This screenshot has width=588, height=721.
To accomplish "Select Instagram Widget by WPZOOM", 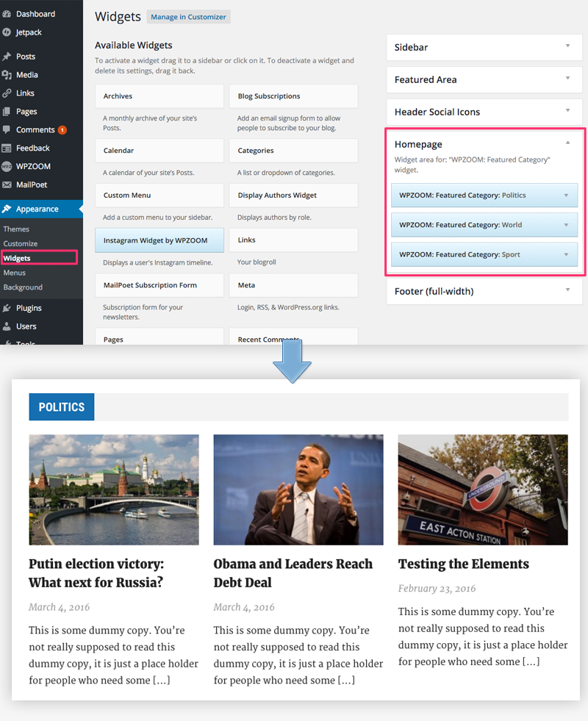I will point(159,240).
